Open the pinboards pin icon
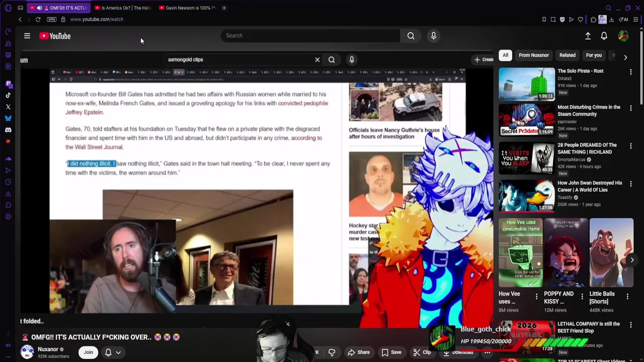The image size is (644, 362). tap(544, 19)
